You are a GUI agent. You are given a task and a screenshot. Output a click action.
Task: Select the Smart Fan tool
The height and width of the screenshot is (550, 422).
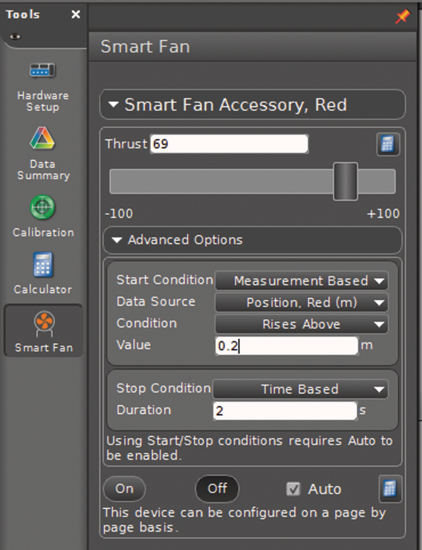pyautogui.click(x=43, y=331)
